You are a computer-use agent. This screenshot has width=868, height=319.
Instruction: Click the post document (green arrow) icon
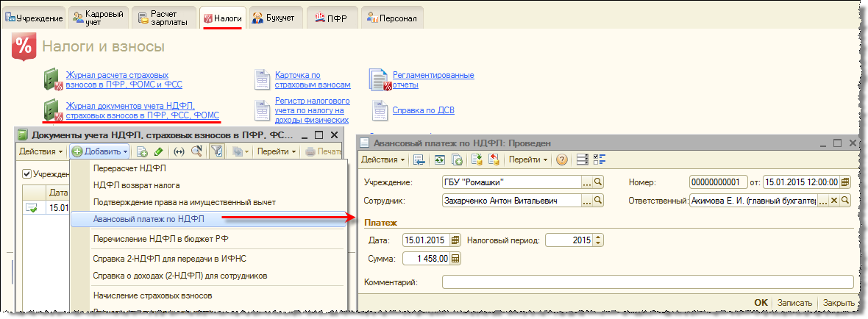[x=477, y=159]
